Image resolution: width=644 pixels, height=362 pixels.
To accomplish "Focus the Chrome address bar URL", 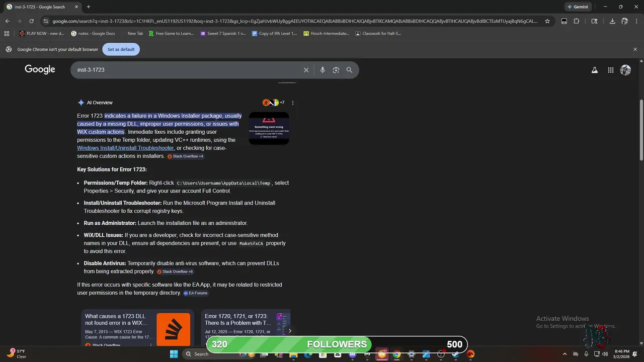I will [294, 21].
